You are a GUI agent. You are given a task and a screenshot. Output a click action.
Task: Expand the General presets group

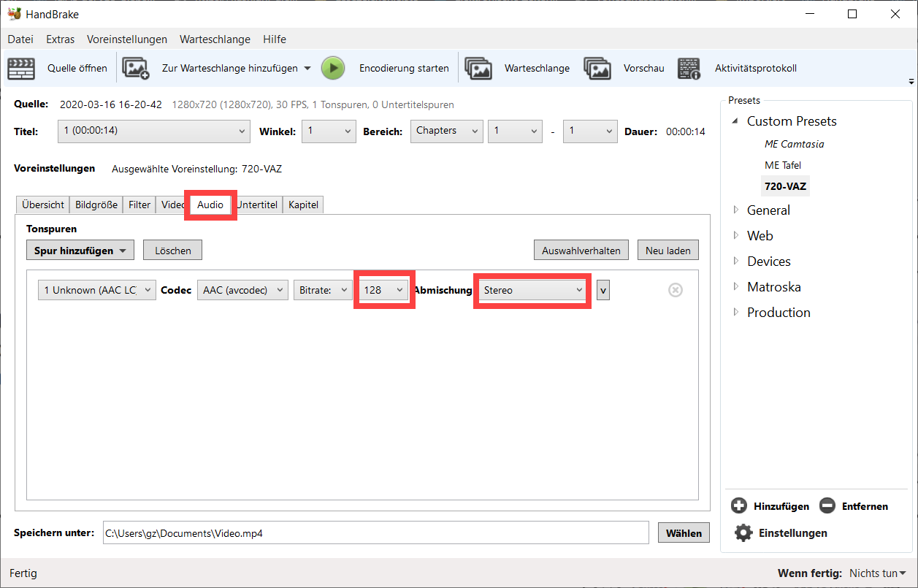(x=735, y=210)
